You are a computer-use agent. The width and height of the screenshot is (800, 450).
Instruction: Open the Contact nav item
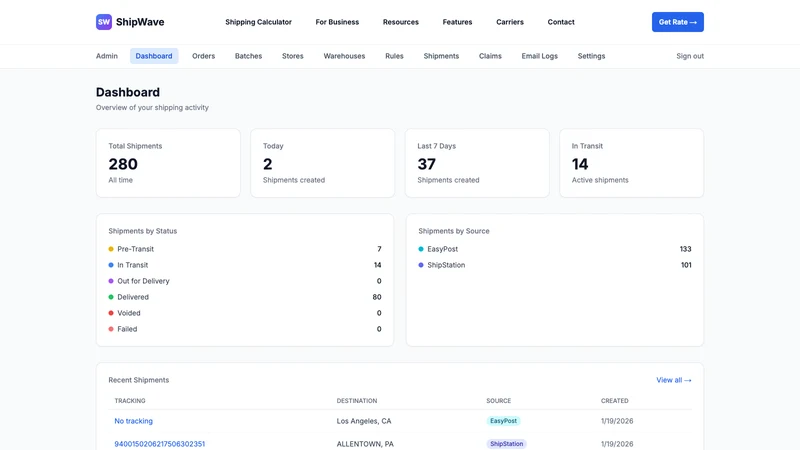pos(561,22)
